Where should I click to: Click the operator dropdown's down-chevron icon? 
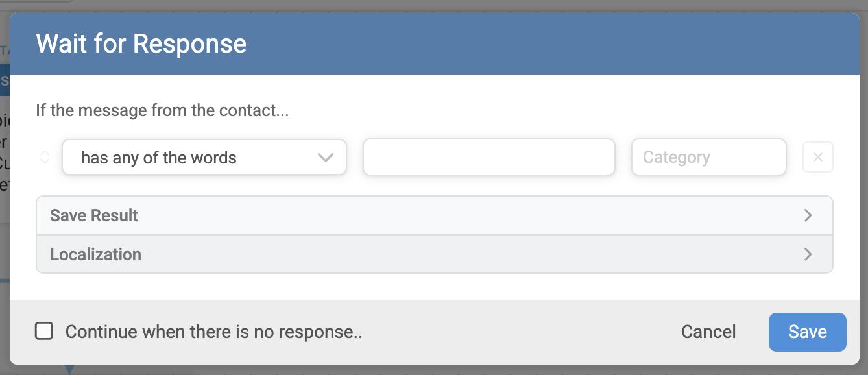325,158
